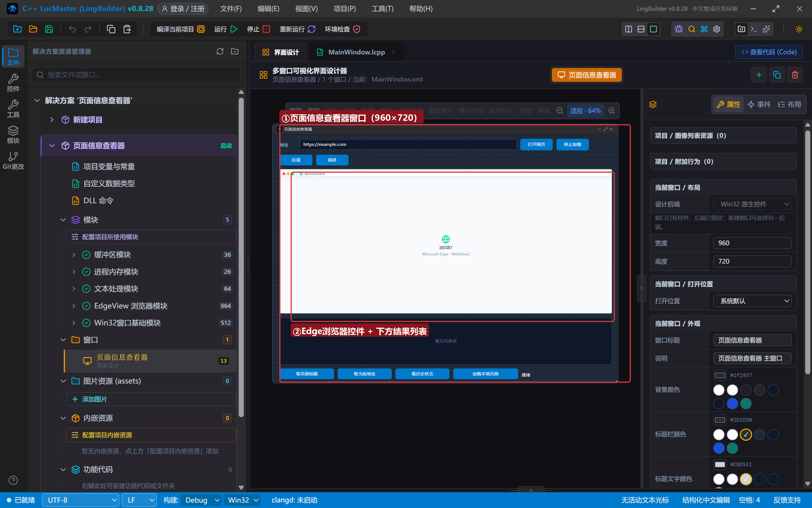The height and width of the screenshot is (508, 812).
Task: Expand the 缓冲区模块 module
Action: pos(74,255)
